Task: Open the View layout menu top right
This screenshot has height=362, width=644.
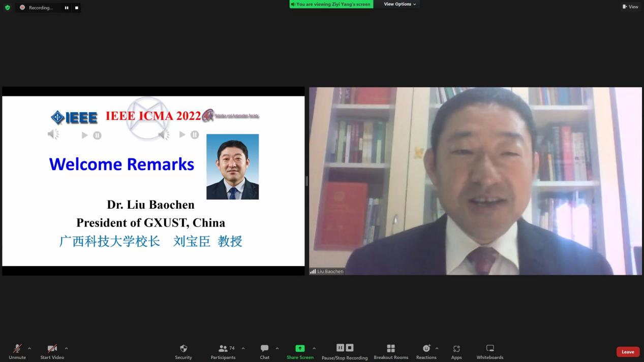Action: (x=630, y=7)
